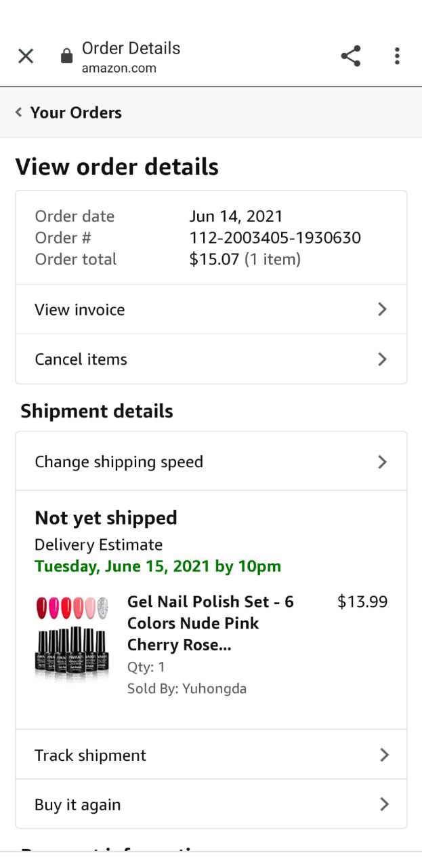Tap the order number 112-2003405-1930630
The height and width of the screenshot is (868, 422).
pyautogui.click(x=275, y=238)
